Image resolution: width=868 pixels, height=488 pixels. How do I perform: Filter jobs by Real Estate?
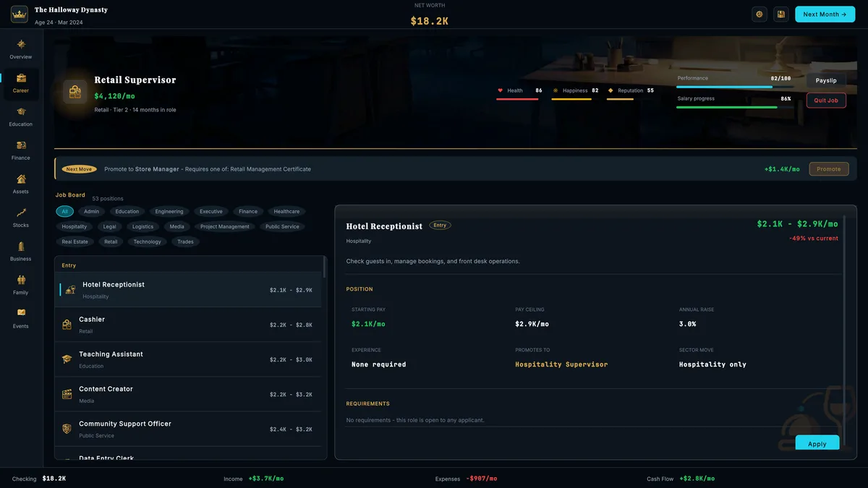coord(75,241)
